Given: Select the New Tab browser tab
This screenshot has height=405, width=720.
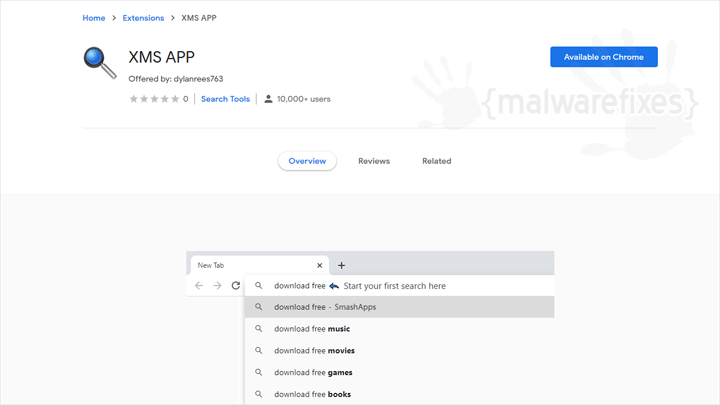Looking at the screenshot, I should point(259,265).
